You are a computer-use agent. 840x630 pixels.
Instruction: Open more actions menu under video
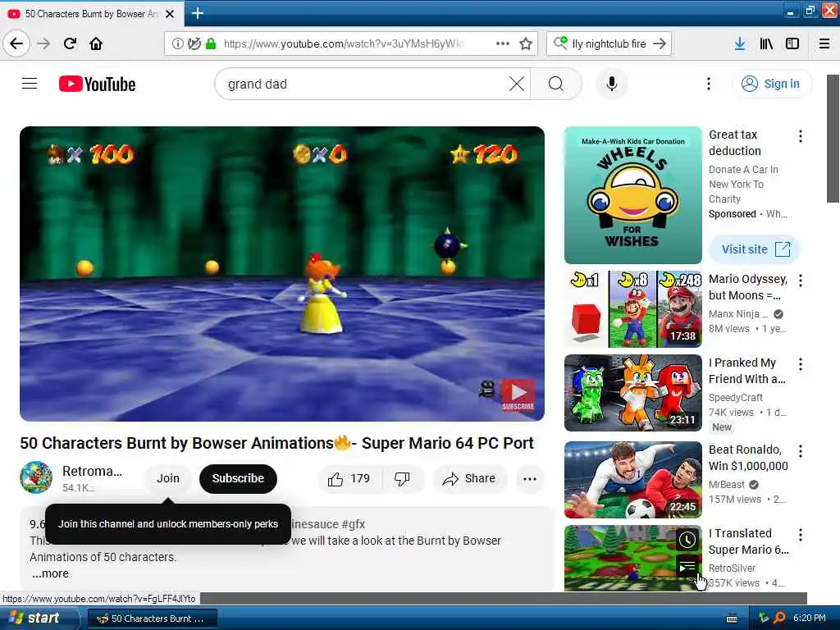coord(530,478)
